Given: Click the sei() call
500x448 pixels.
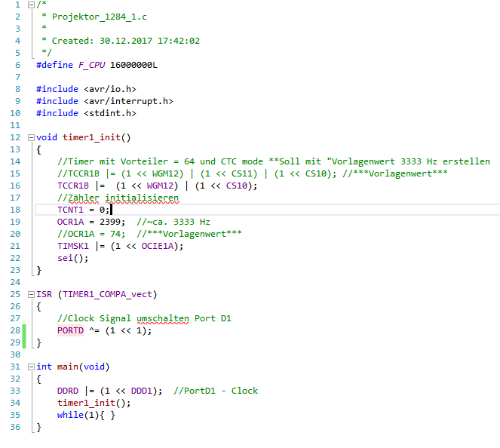Looking at the screenshot, I should [72, 258].
